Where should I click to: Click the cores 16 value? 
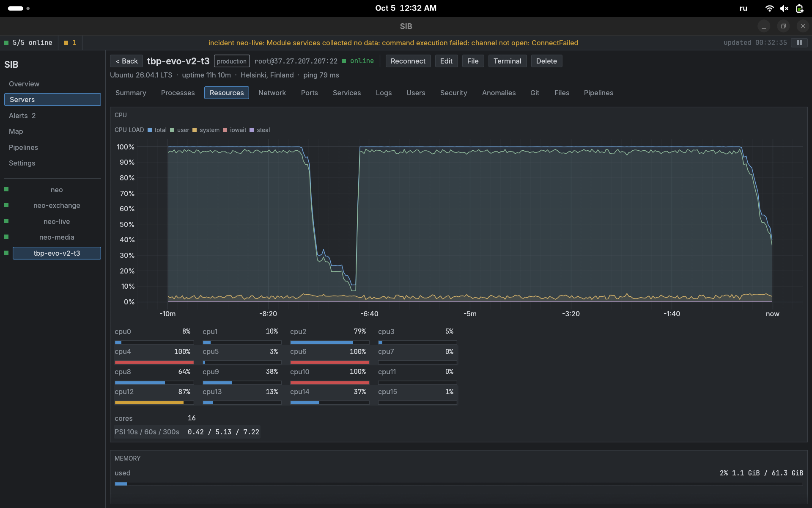pos(192,418)
